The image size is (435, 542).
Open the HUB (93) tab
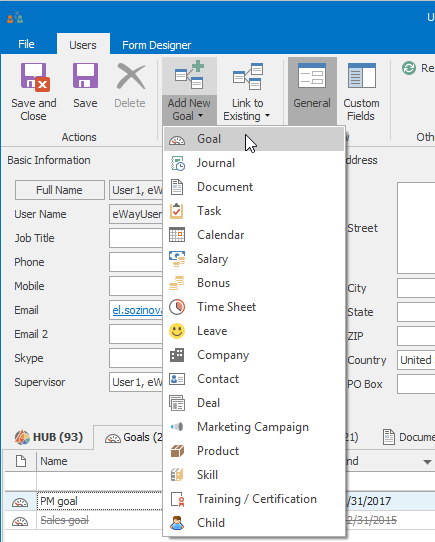tap(49, 437)
